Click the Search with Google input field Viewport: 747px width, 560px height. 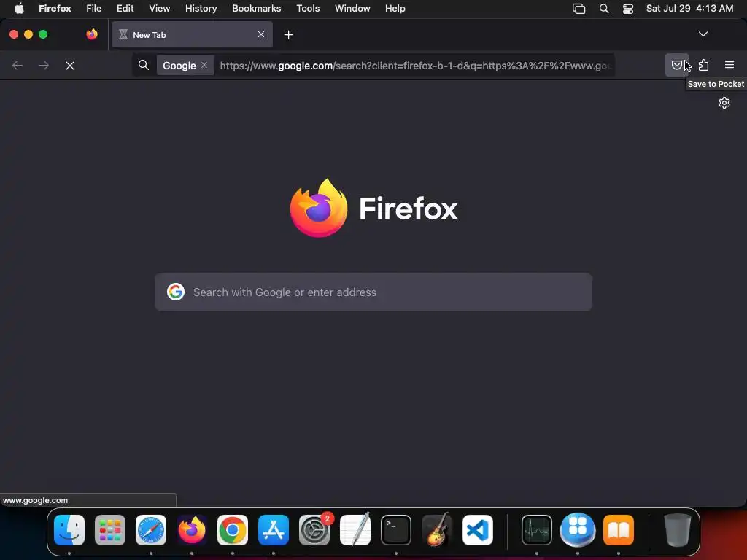(x=373, y=292)
